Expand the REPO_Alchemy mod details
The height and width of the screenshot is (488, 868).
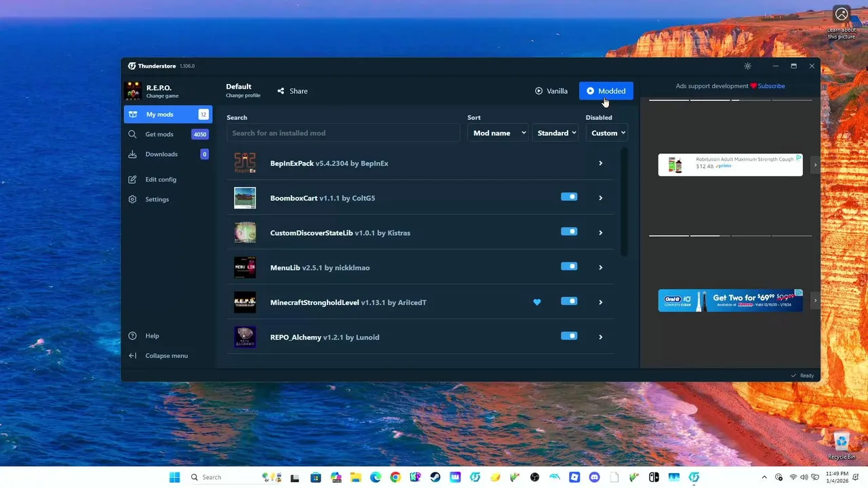(601, 337)
